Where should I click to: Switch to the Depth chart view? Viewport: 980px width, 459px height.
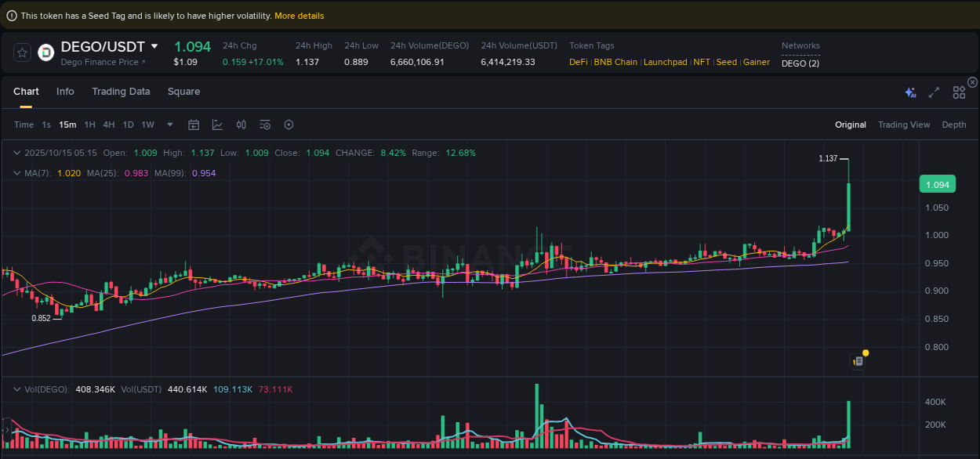[x=954, y=125]
